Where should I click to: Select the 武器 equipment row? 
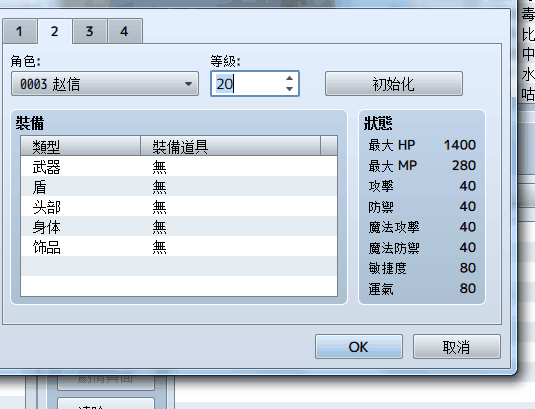click(x=179, y=166)
